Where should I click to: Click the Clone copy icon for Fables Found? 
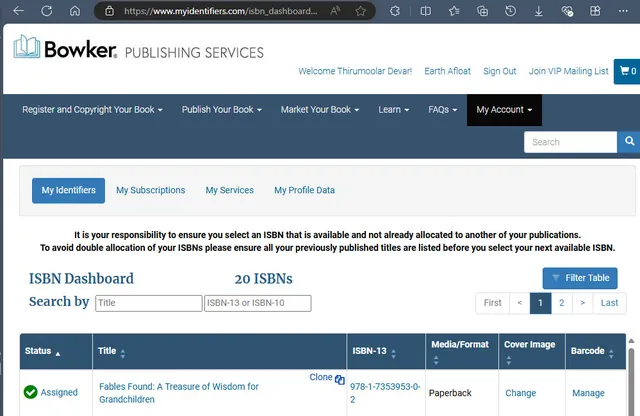(340, 380)
